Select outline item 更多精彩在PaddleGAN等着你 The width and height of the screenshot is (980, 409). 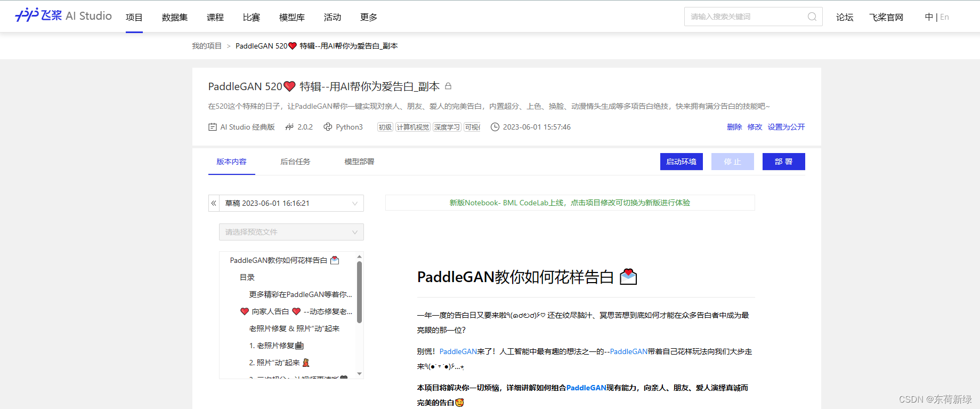point(301,294)
